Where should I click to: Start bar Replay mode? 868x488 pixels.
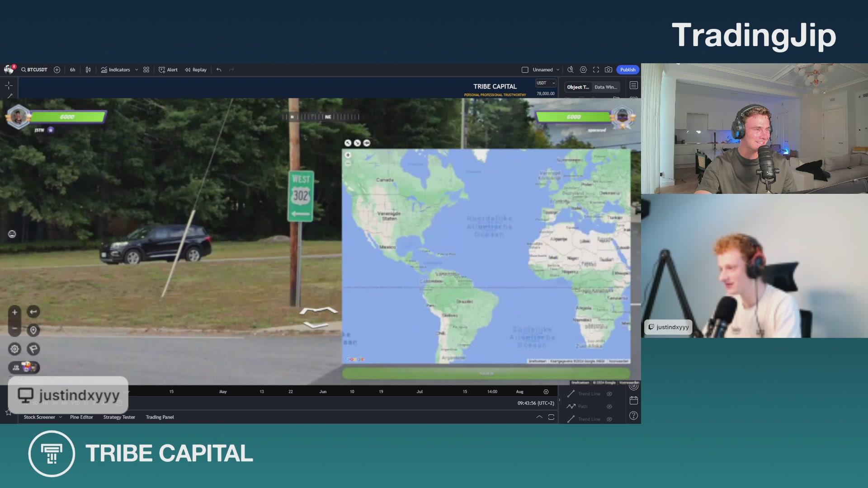196,70
